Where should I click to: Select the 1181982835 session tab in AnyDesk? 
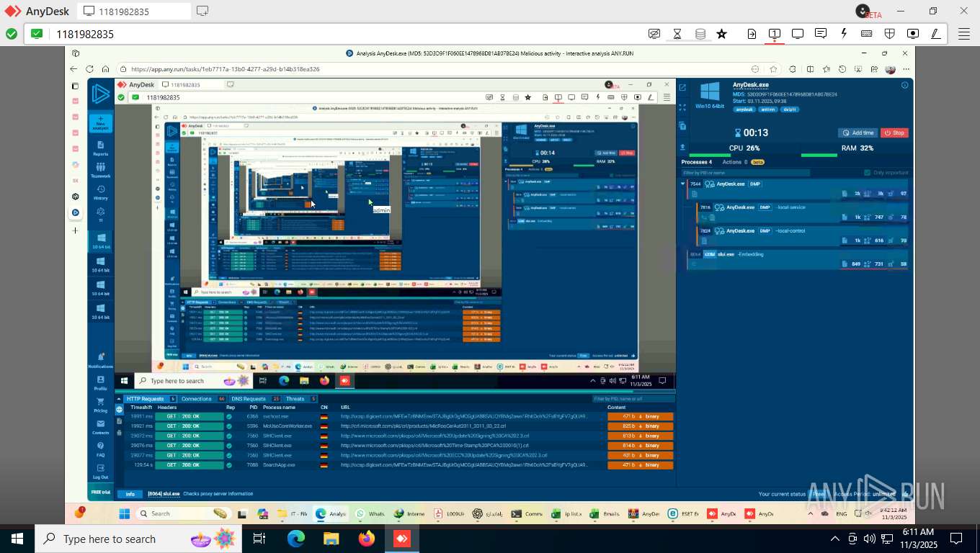coord(134,11)
